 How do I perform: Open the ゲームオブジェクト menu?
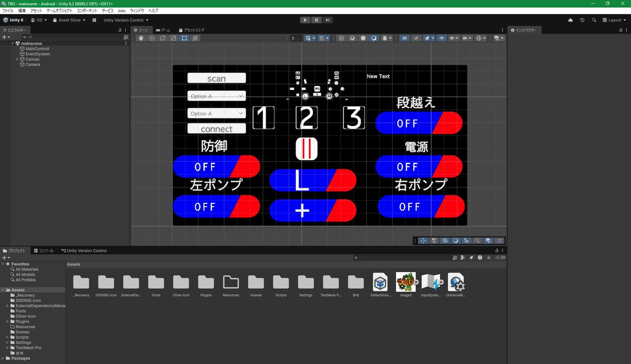click(59, 11)
